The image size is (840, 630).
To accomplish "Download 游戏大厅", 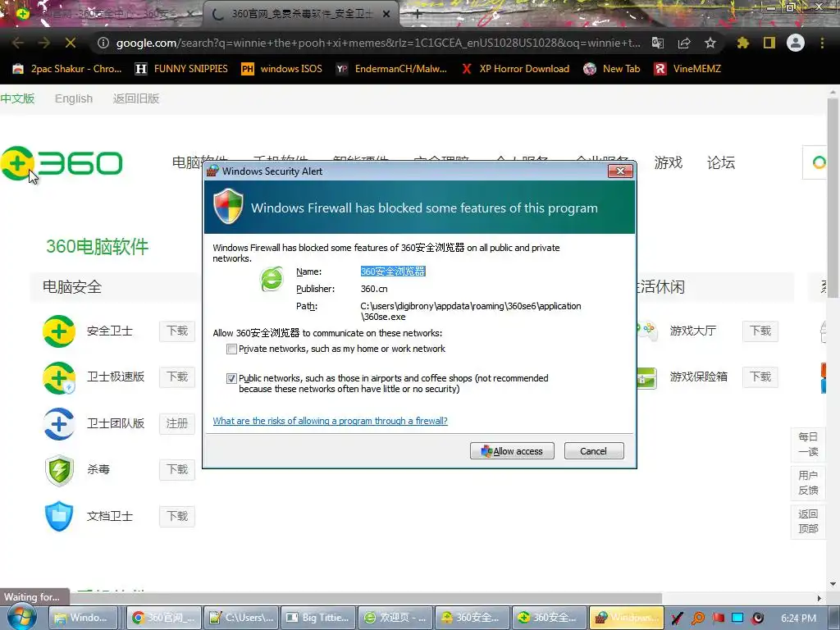I will [x=760, y=331].
